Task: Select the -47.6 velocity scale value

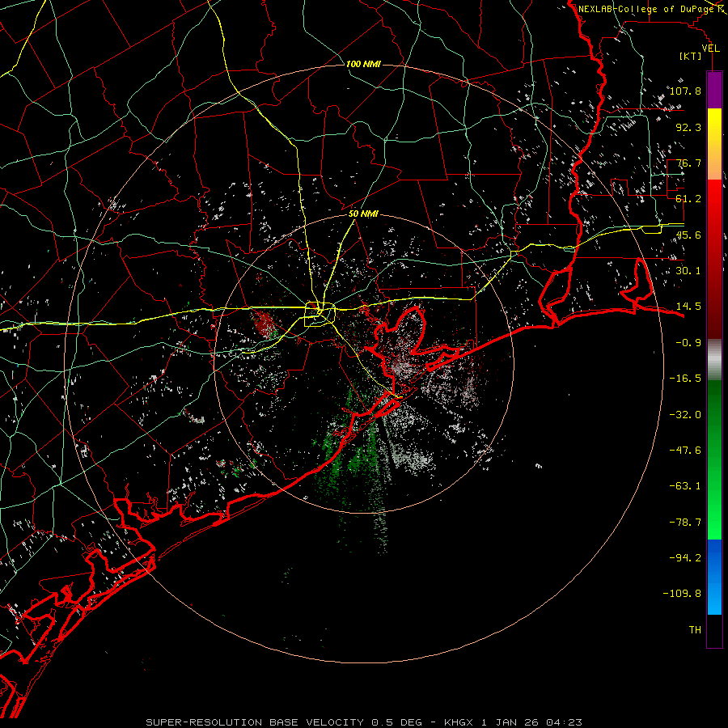Action: pyautogui.click(x=685, y=451)
